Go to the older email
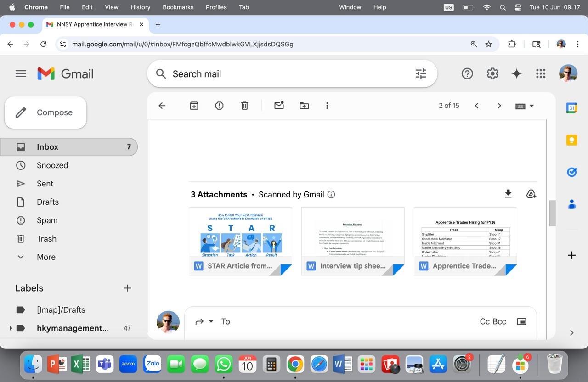Screen dimensions: 588x382 499,106
